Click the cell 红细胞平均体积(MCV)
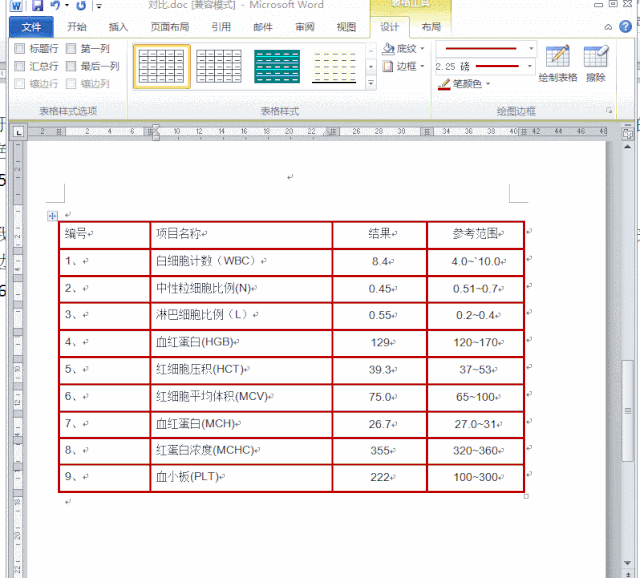The width and height of the screenshot is (640, 578). [241, 397]
